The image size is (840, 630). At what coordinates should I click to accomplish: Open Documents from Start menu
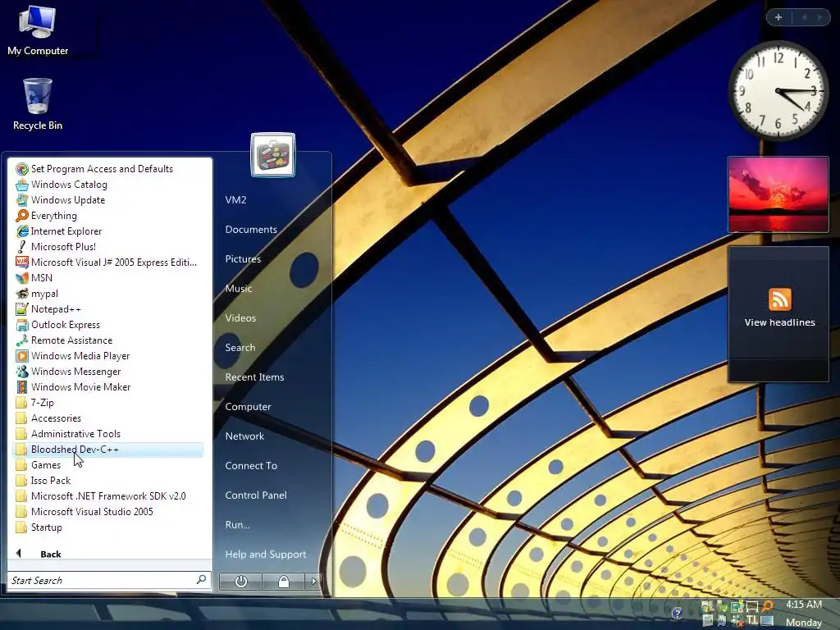(x=251, y=230)
